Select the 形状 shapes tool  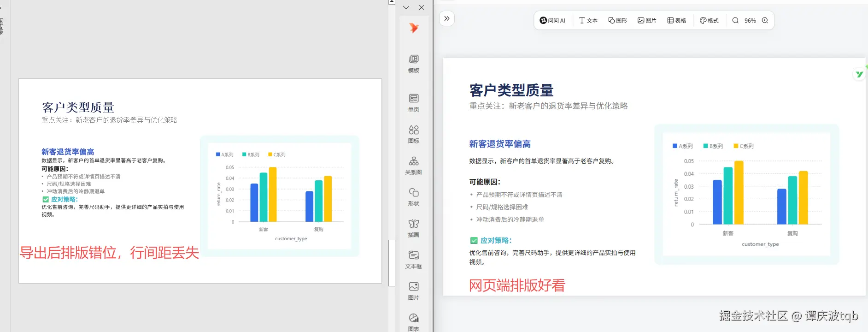pos(414,197)
